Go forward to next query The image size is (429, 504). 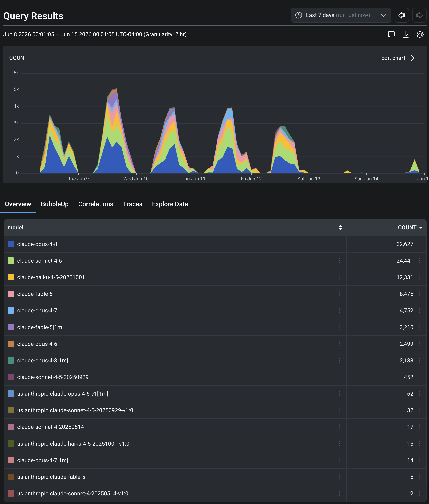coord(419,15)
